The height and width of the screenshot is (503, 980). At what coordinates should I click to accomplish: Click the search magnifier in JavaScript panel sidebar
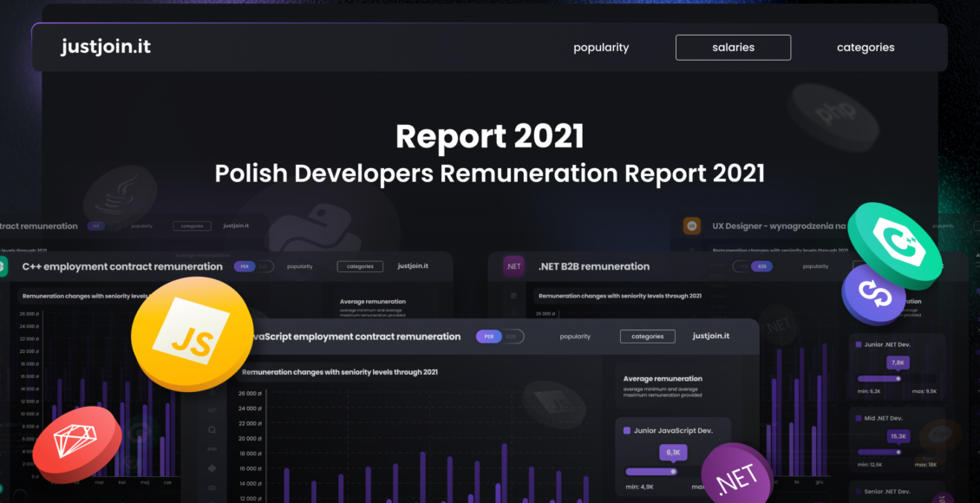point(212,430)
